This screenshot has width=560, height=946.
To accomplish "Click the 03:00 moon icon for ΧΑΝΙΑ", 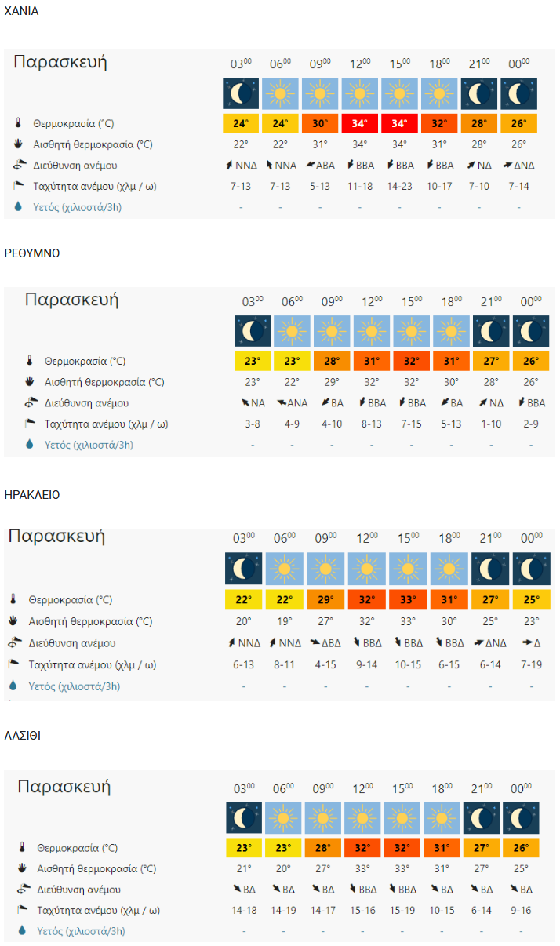I will pyautogui.click(x=240, y=94).
